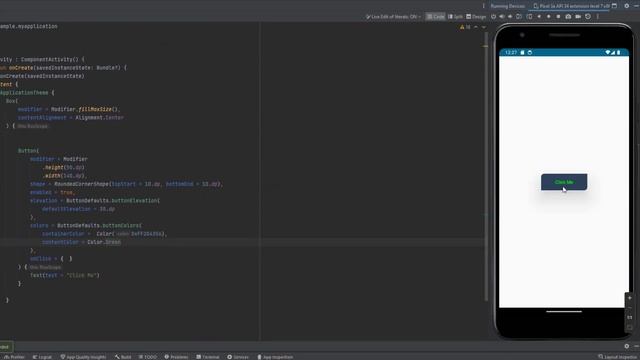Open the emulator toolbar more-options kebab
The image size is (640, 360).
pyautogui.click(x=598, y=17)
